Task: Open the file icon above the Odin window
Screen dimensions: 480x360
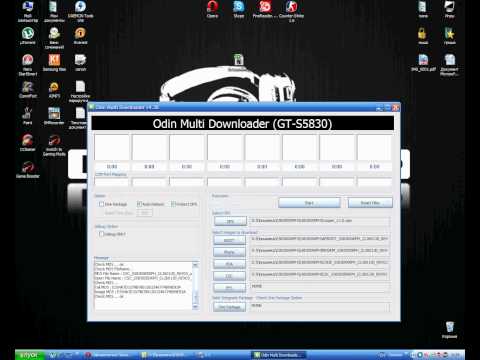Action: [238, 62]
